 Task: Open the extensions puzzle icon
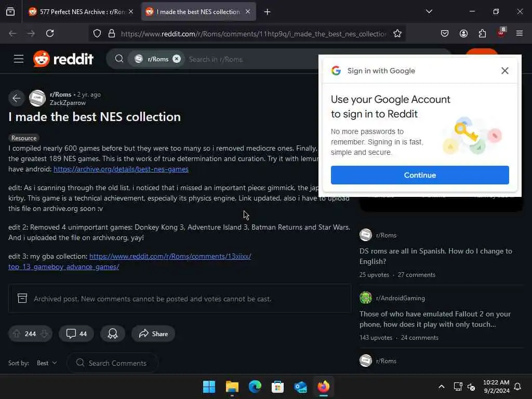click(x=482, y=33)
